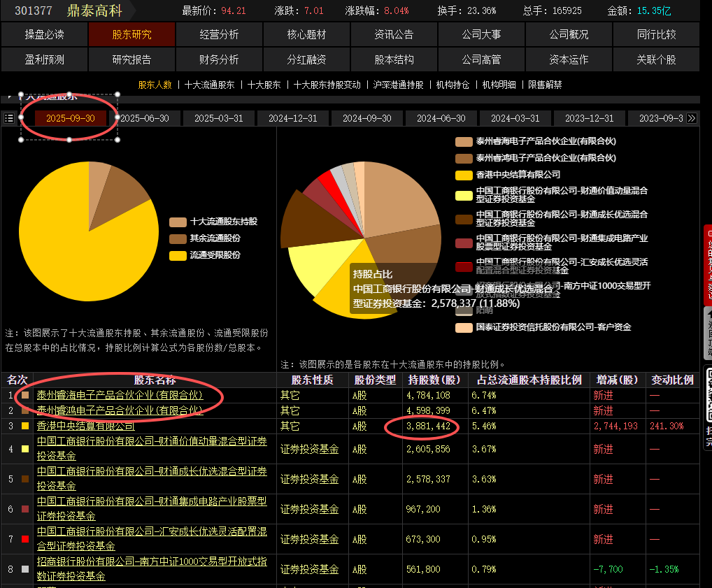This screenshot has height=588, width=712.
Task: Click 流通受限股份 legend swatch
Action: point(178,256)
